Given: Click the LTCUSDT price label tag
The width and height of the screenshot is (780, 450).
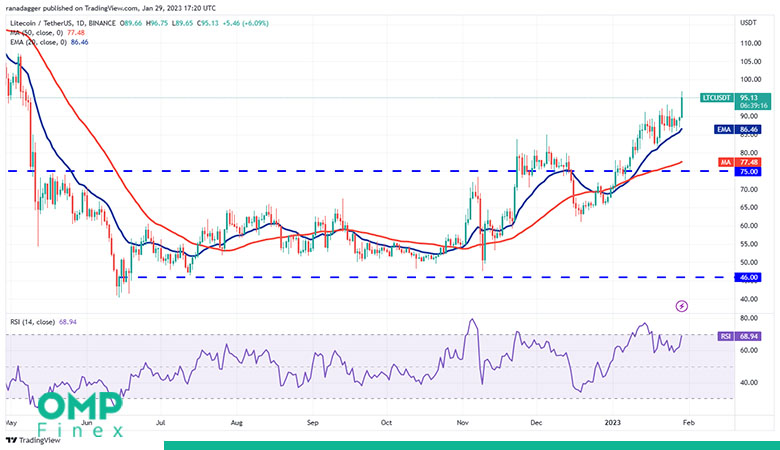Looking at the screenshot, I should pyautogui.click(x=716, y=98).
